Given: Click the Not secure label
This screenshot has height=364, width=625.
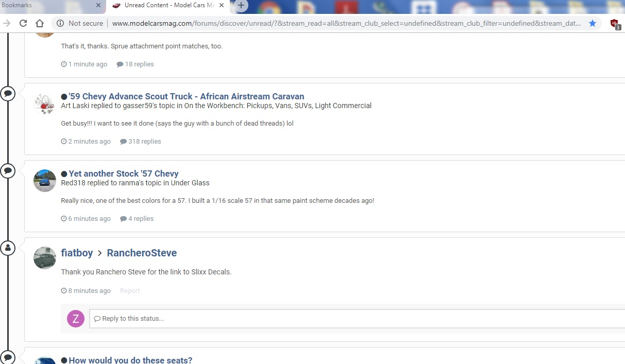Looking at the screenshot, I should 86,23.
